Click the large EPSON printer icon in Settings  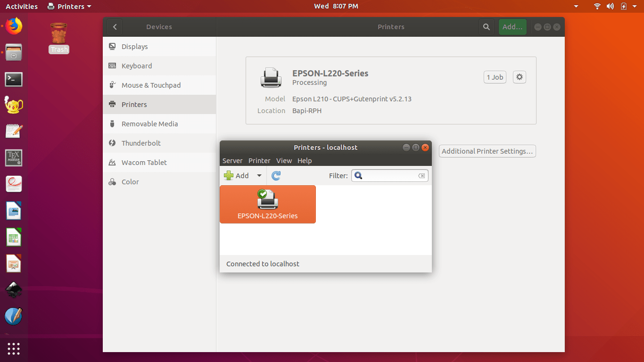[271, 77]
